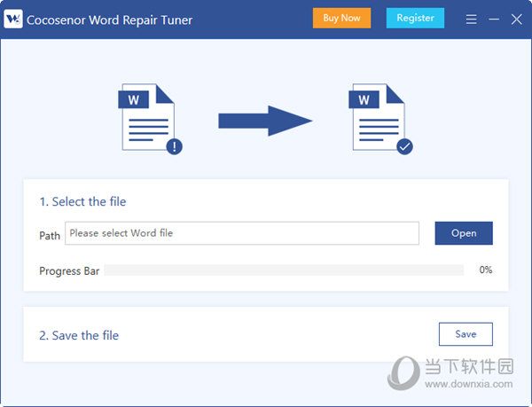Click Open to browse Word file
Screen dimensions: 532x407
click(464, 233)
